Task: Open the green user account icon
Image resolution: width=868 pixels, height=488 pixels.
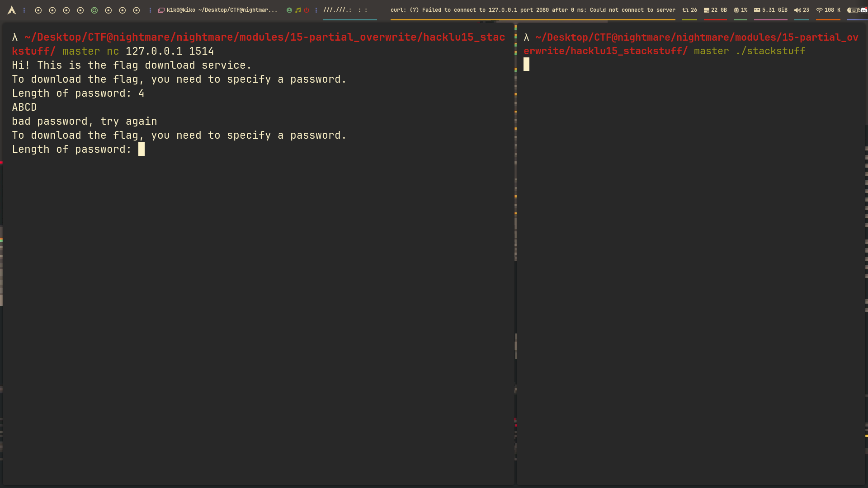Action: coord(289,10)
